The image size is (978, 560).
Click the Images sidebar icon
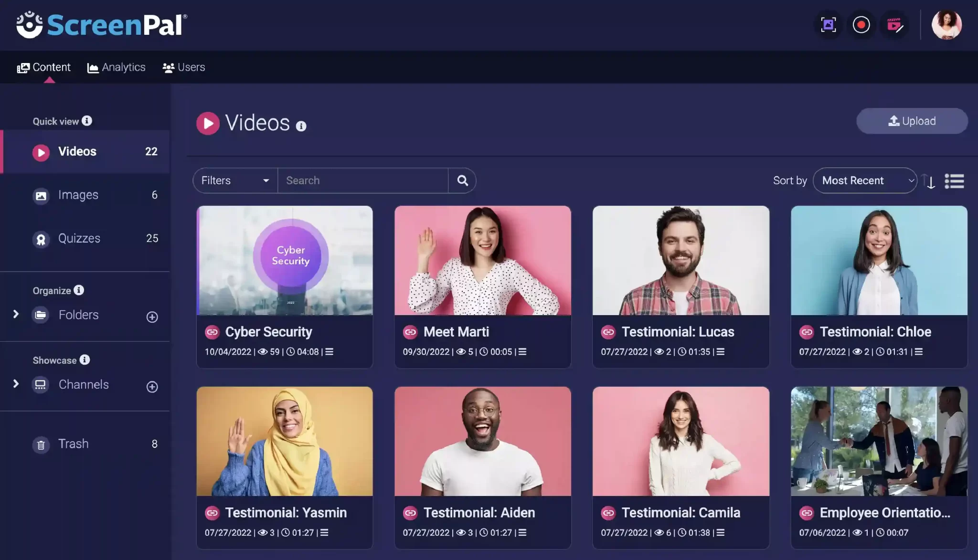click(x=40, y=195)
